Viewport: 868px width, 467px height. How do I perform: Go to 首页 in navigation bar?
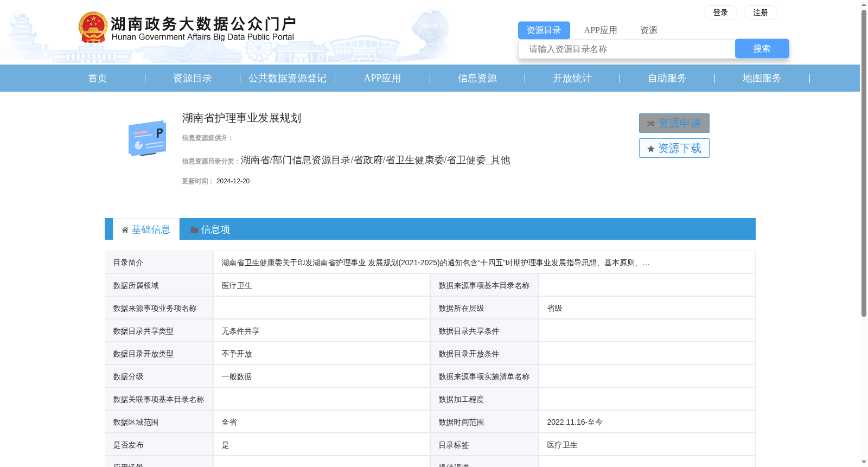click(x=98, y=78)
